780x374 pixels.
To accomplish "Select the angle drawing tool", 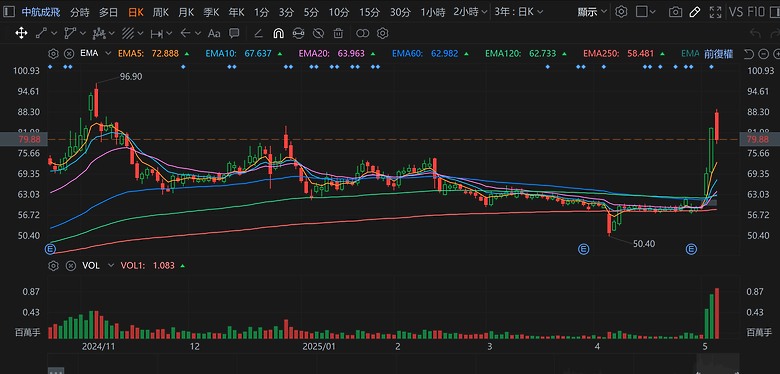I will (x=258, y=33).
